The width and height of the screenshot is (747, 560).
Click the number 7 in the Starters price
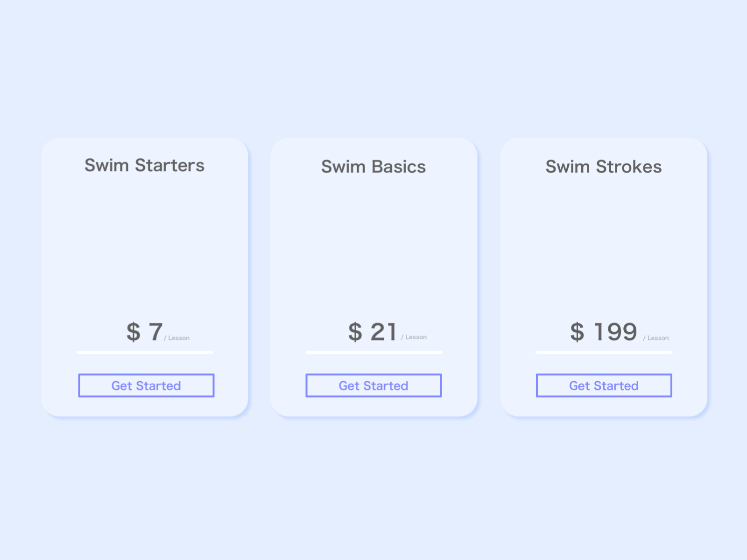coord(155,332)
